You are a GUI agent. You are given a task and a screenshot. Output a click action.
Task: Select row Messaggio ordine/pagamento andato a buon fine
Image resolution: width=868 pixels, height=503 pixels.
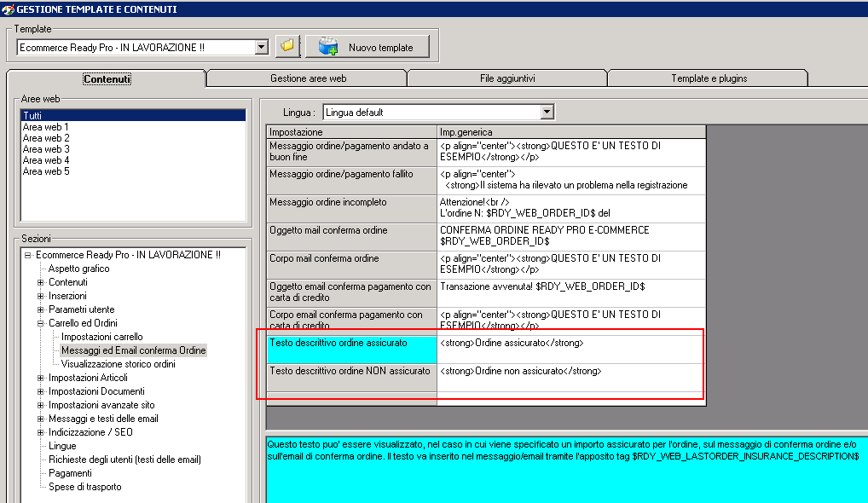tap(352, 152)
